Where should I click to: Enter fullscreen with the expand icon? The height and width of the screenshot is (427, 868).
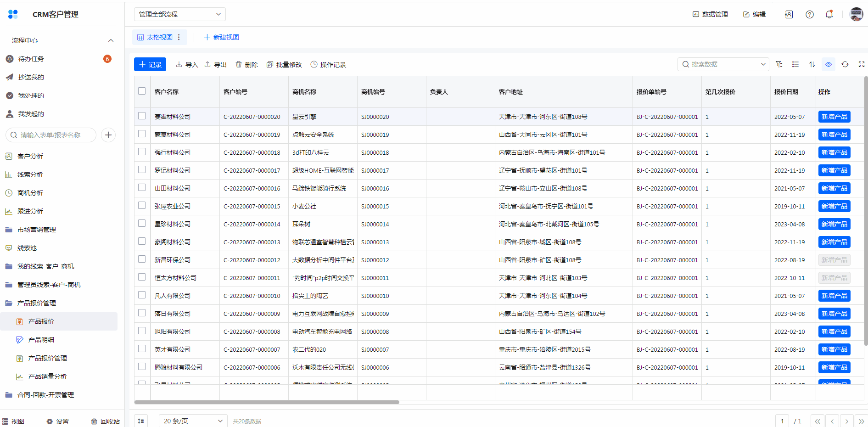tap(862, 64)
